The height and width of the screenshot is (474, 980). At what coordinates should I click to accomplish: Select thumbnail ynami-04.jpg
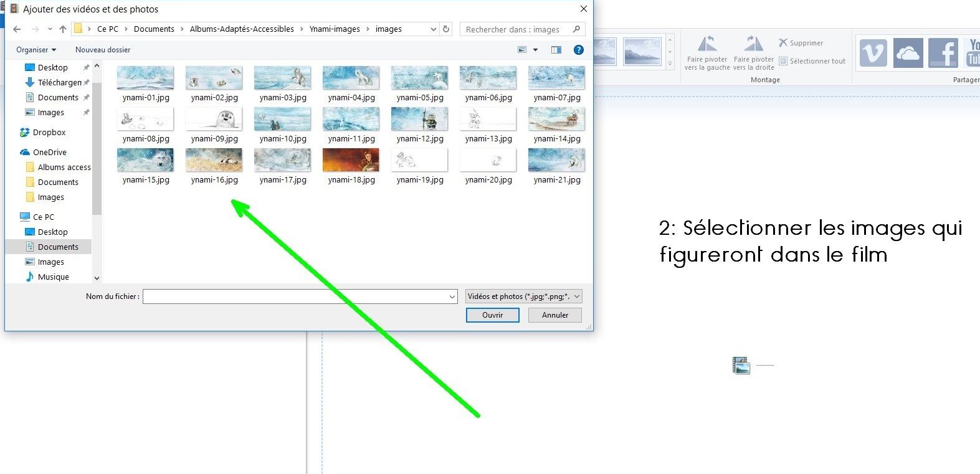[351, 78]
